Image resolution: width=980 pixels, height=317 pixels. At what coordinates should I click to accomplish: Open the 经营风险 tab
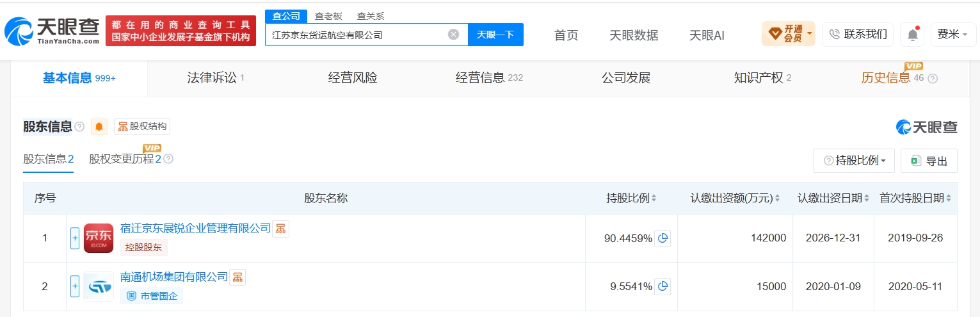click(x=353, y=78)
